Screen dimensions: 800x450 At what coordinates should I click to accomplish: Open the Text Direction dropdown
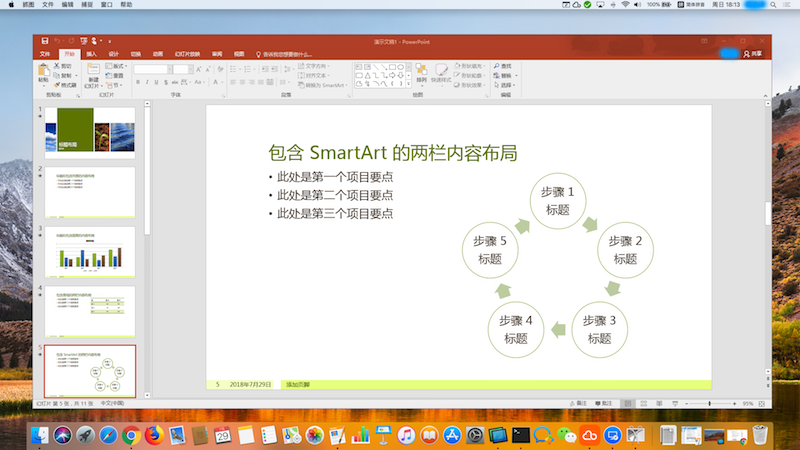314,66
